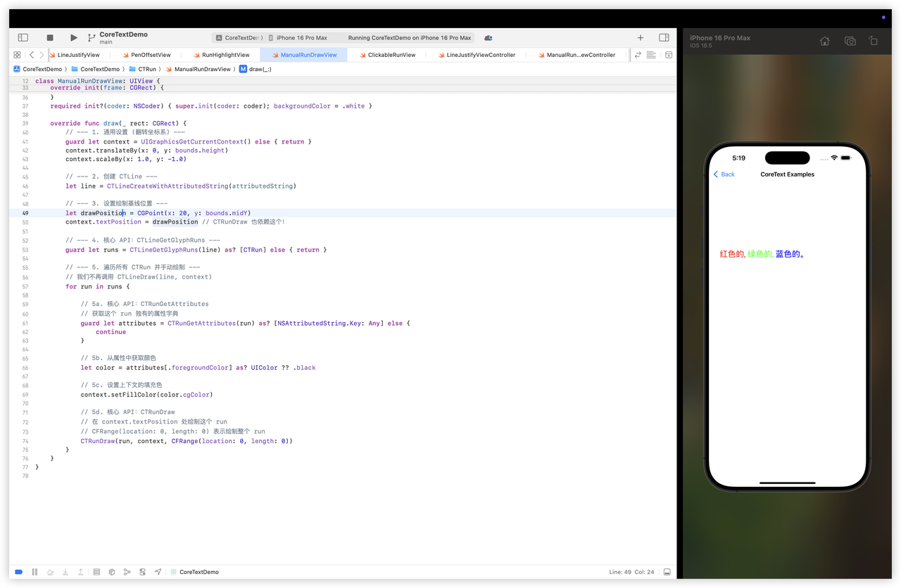The height and width of the screenshot is (588, 901).
Task: Stop the running CoreTextDemo app
Action: tap(50, 38)
